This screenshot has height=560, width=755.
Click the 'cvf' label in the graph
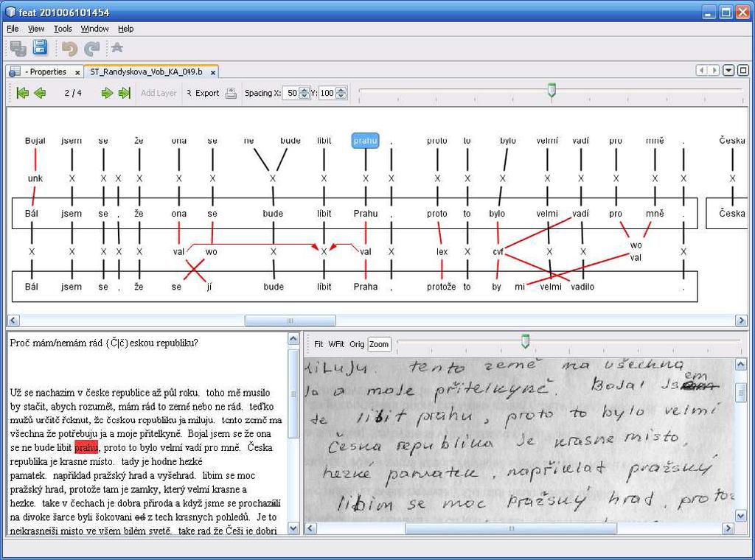(498, 251)
